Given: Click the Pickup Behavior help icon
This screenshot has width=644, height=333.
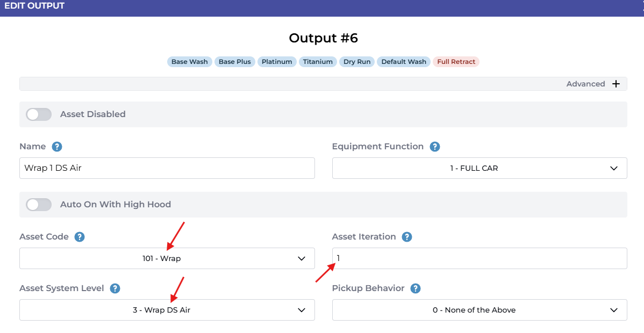Looking at the screenshot, I should [x=415, y=288].
